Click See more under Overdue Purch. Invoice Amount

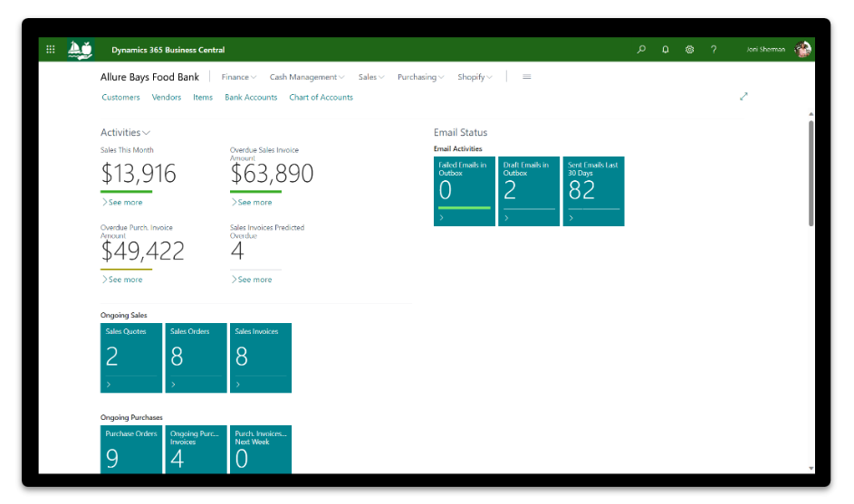click(x=122, y=280)
